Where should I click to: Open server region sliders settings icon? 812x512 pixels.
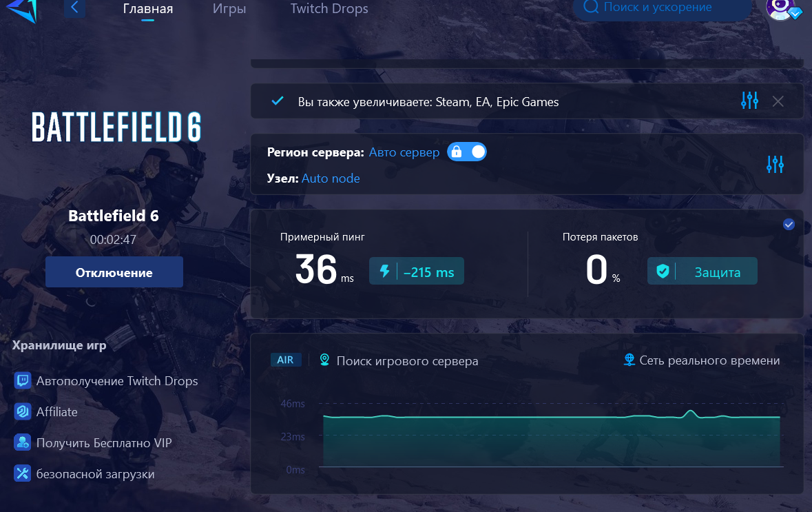pyautogui.click(x=775, y=164)
